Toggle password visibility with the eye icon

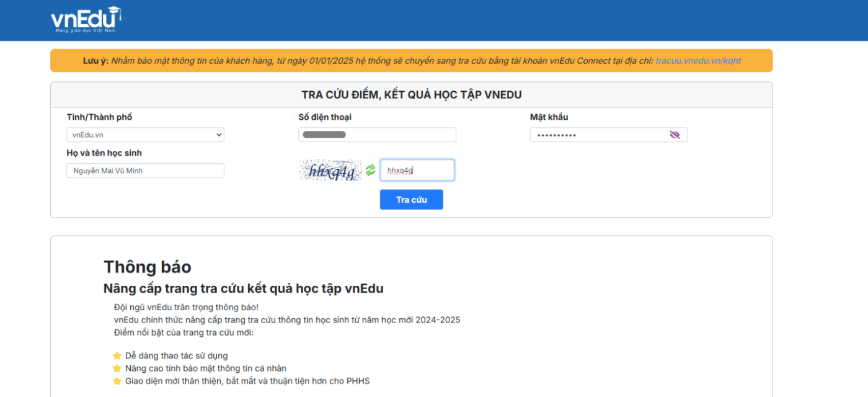pos(675,135)
